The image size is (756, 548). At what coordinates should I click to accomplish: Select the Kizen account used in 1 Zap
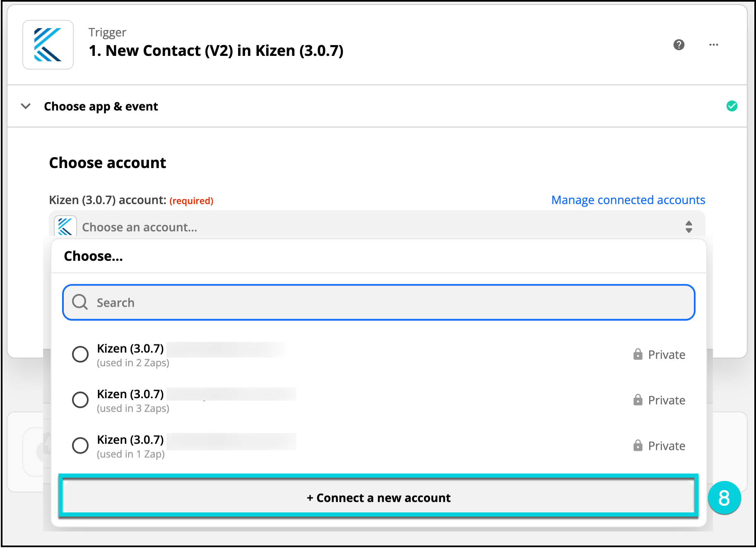(80, 445)
